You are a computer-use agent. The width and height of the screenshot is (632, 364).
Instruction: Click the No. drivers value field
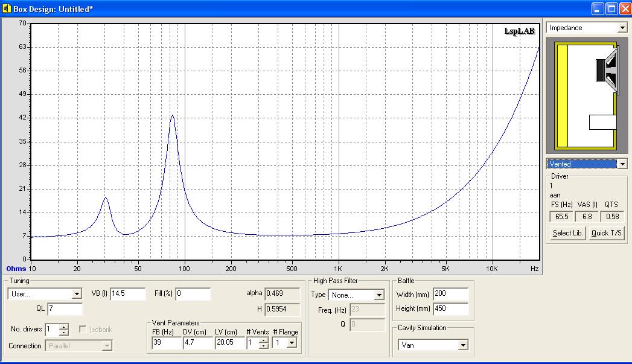pyautogui.click(x=52, y=330)
